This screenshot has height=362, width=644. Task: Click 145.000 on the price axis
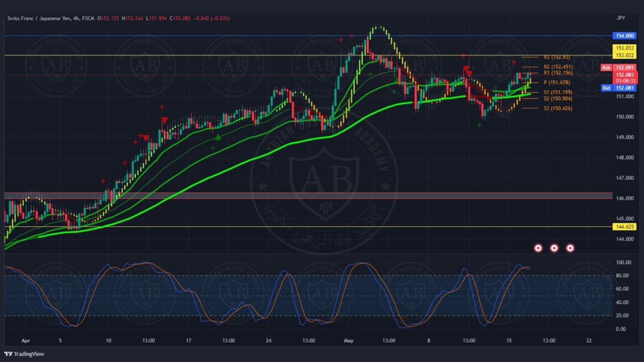[625, 218]
